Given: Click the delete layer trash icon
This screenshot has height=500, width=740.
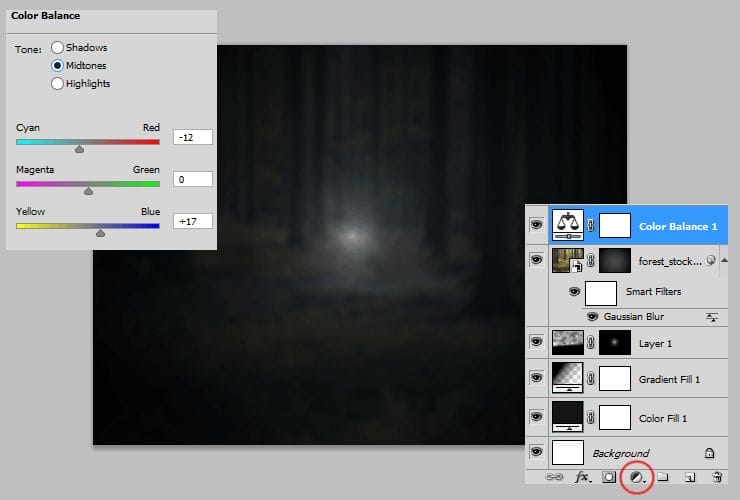Looking at the screenshot, I should [716, 478].
